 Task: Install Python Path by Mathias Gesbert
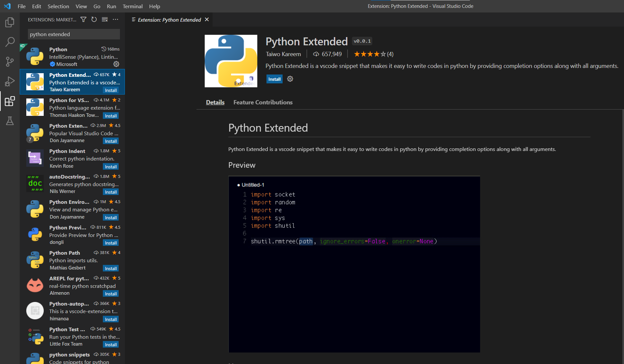[x=111, y=268]
